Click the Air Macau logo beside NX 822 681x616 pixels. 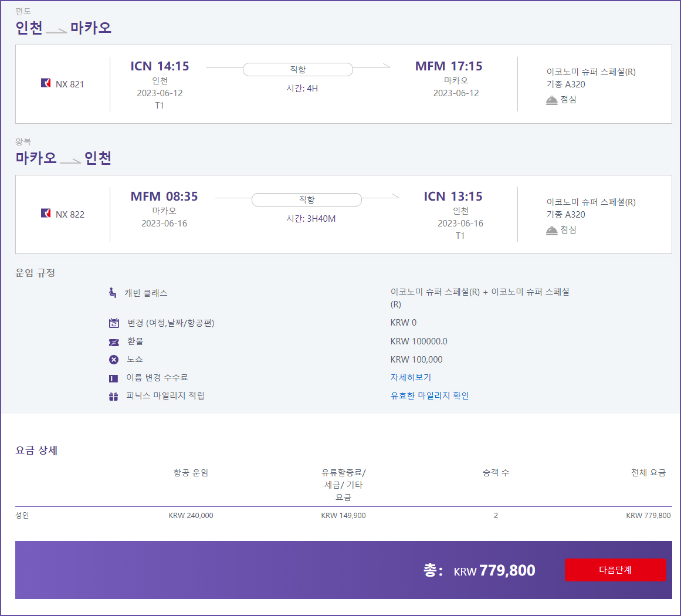point(46,214)
